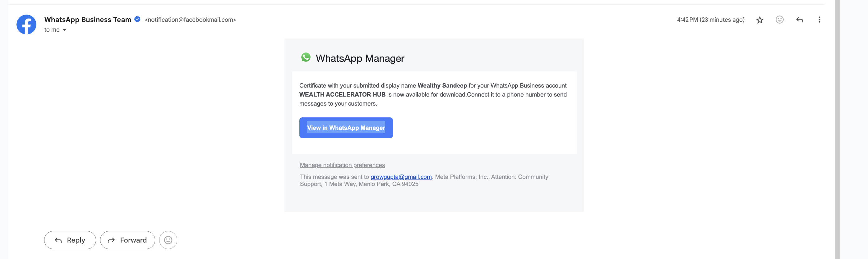Screen dimensions: 868x259
Task: Click the reply arrow icon at top right
Action: coord(800,20)
